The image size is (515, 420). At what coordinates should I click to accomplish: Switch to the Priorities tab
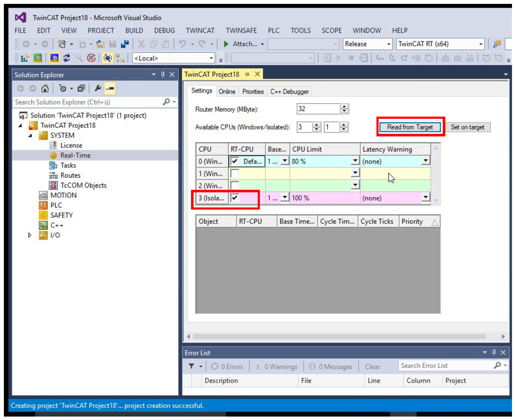253,92
